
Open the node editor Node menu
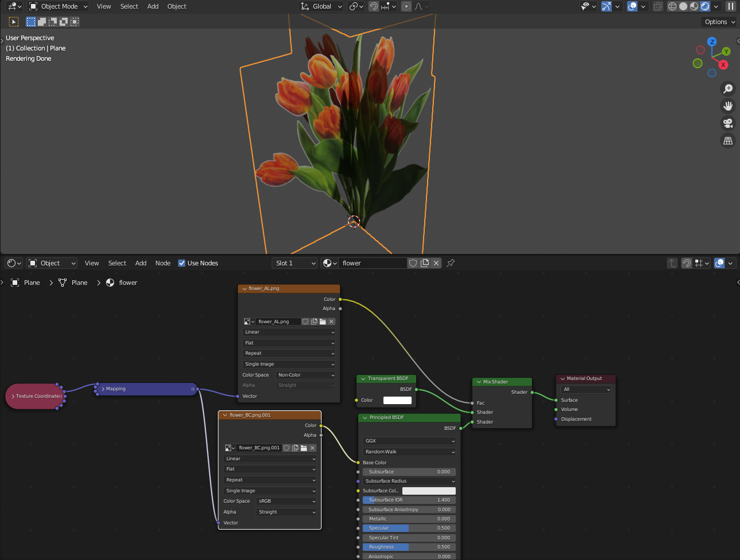pos(163,263)
